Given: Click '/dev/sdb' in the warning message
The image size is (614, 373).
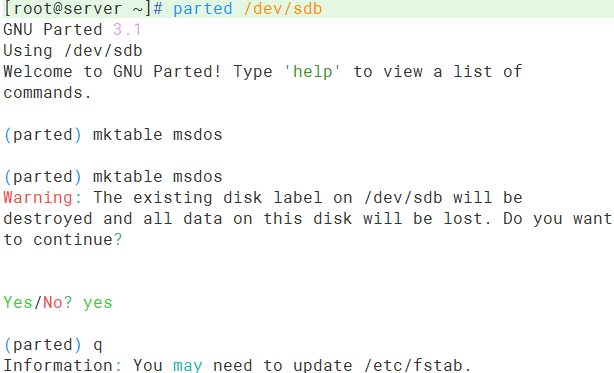Looking at the screenshot, I should click(x=403, y=198).
